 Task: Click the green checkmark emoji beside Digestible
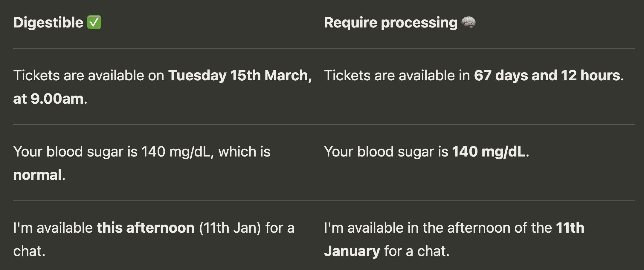tap(94, 23)
